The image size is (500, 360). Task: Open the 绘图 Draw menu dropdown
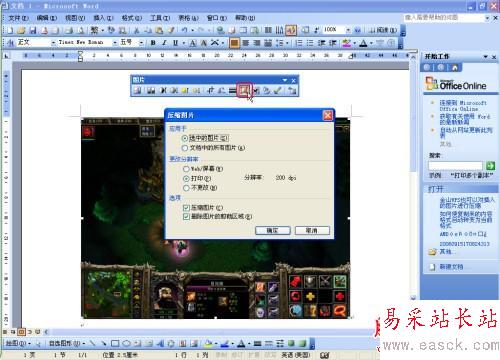point(18,343)
